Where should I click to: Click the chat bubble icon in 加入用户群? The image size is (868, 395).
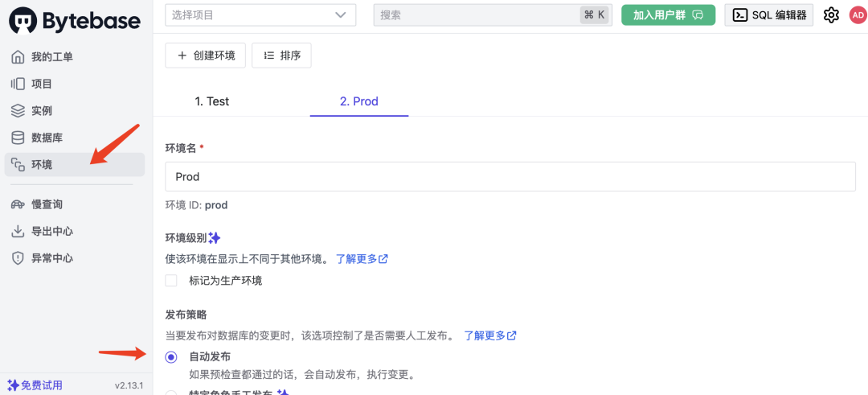[x=698, y=15]
